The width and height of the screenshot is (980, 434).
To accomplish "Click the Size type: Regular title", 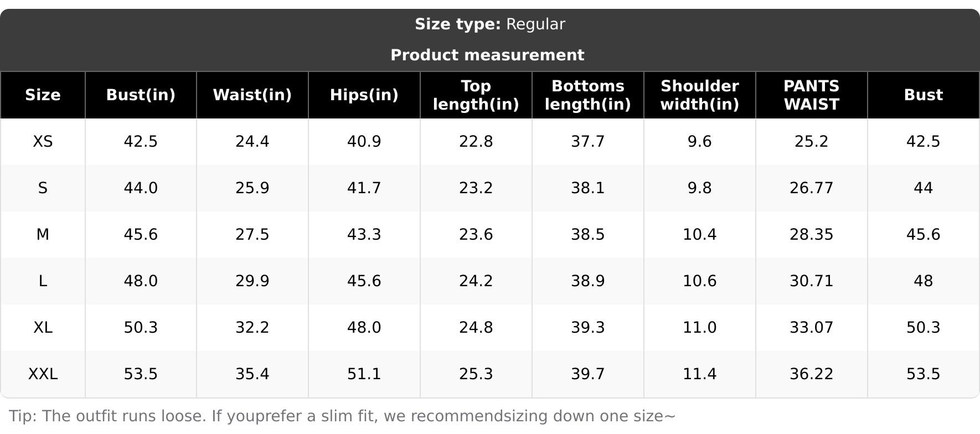I will 490,24.
